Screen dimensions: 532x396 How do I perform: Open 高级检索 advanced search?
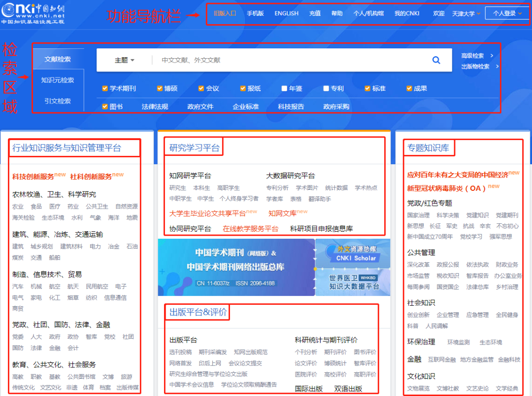(476, 56)
